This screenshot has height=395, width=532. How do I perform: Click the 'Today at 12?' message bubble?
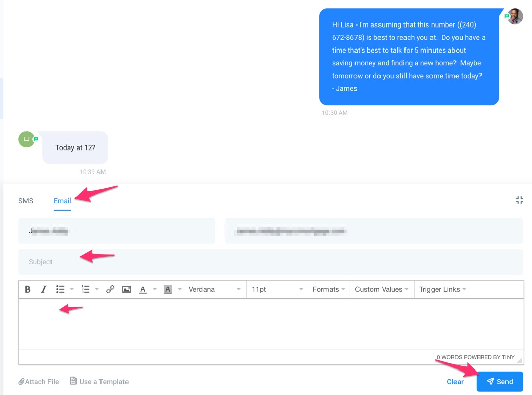tap(75, 147)
